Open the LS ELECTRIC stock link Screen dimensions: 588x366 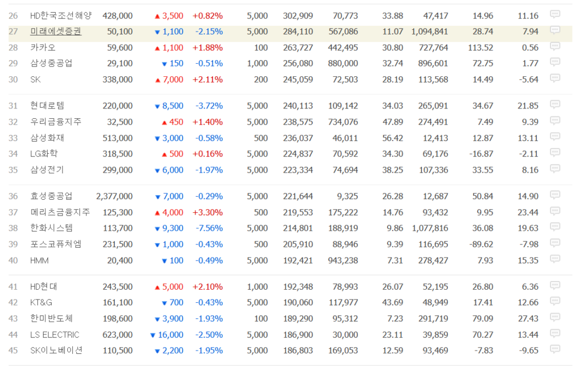tap(55, 334)
